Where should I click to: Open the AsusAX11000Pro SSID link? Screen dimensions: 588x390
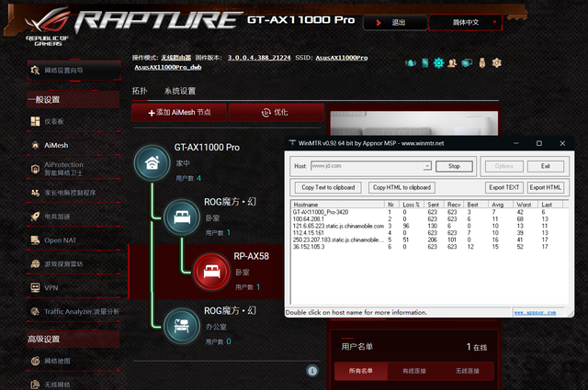coord(342,58)
